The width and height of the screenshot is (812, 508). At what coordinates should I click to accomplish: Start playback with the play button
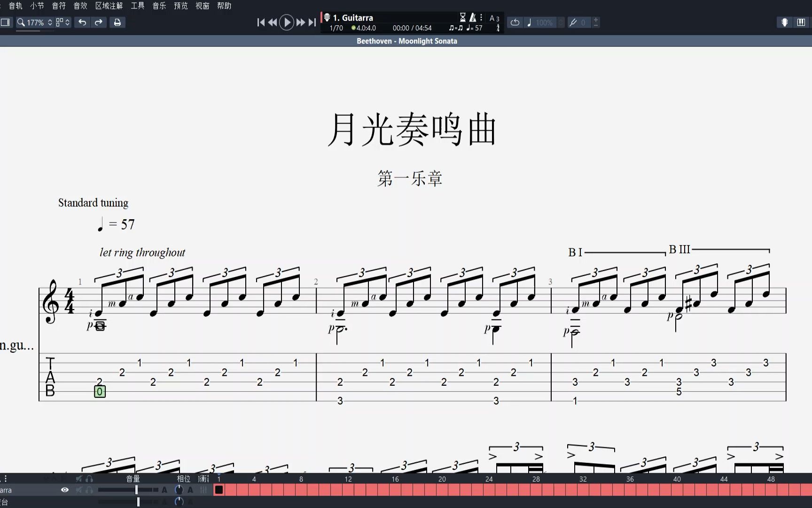pyautogui.click(x=287, y=22)
